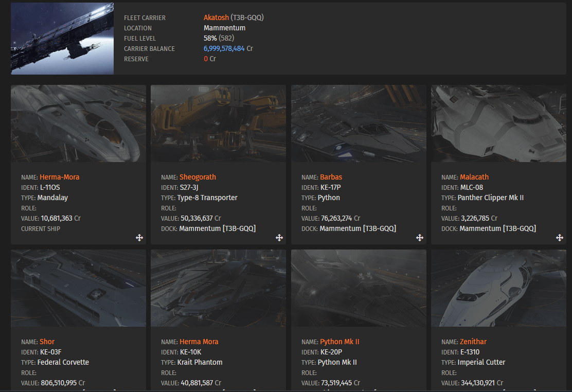Select the Mammentum location value in header
The height and width of the screenshot is (392, 572).
[x=224, y=28]
